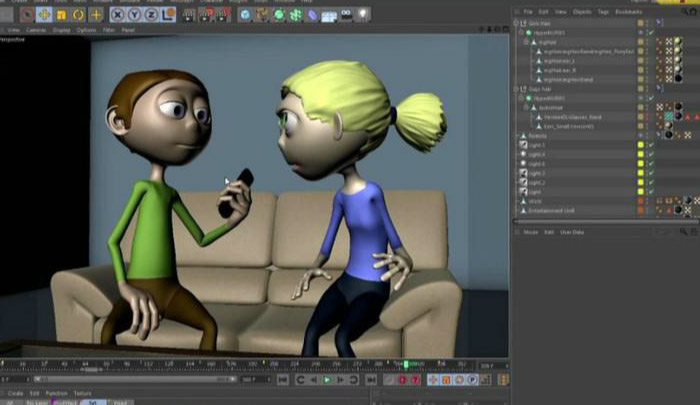Open Object Manager Bookmarks menu
Viewport: 700px width, 405px height.
pos(629,12)
